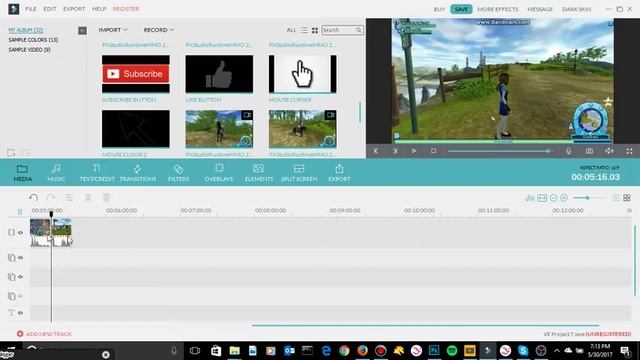Switch to Dark Skin
The width and height of the screenshot is (640, 360).
(x=576, y=9)
